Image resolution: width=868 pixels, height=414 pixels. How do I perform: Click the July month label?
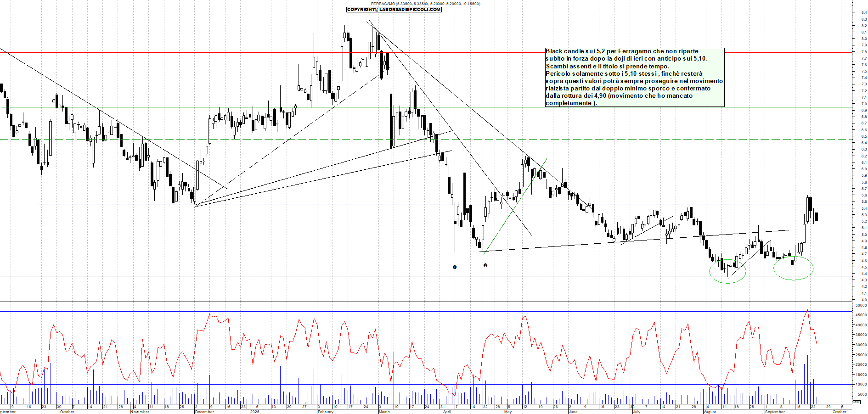(636, 412)
